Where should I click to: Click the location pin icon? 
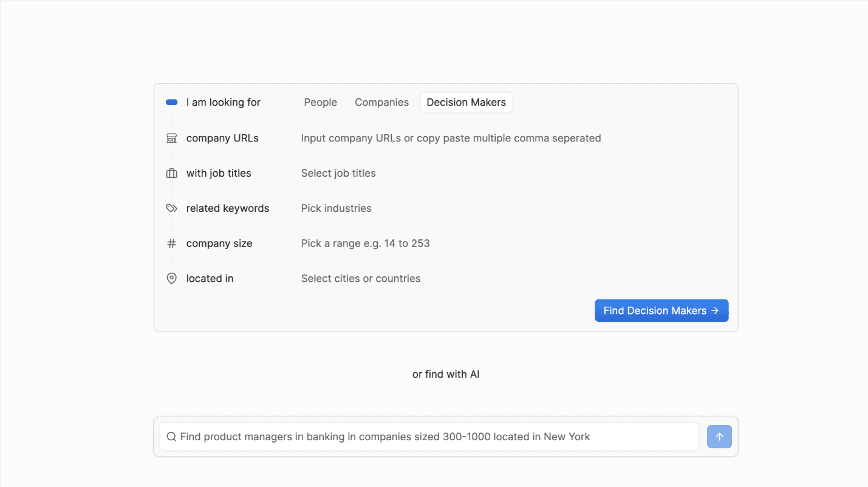click(171, 279)
